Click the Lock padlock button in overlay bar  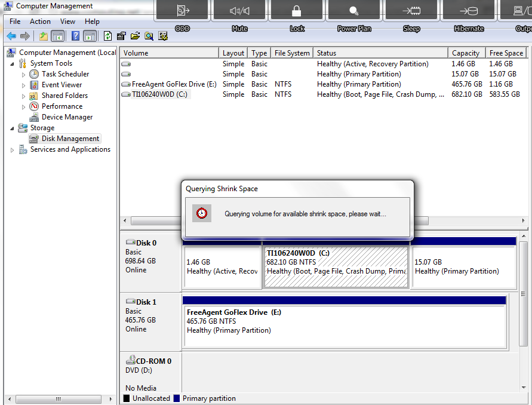tap(297, 11)
